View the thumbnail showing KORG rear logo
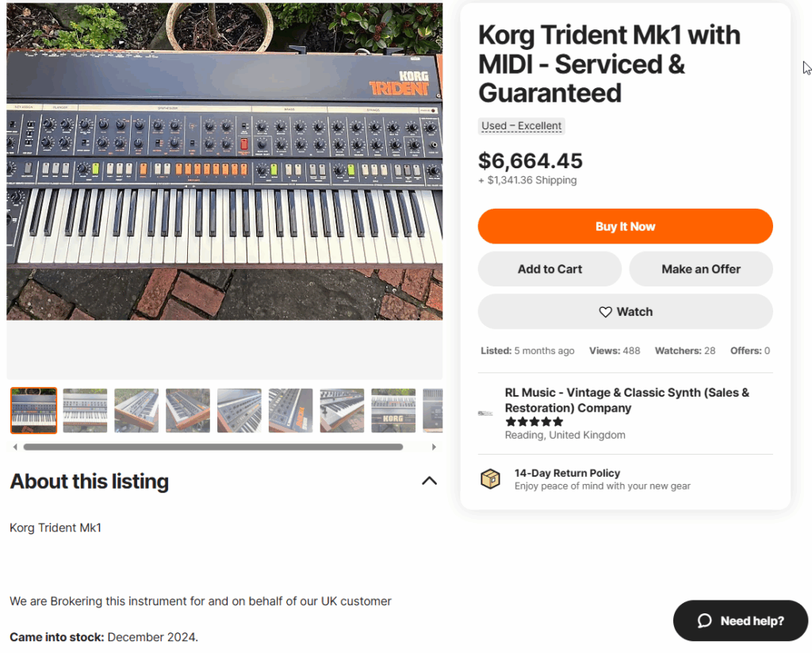The image size is (812, 653). coord(393,410)
